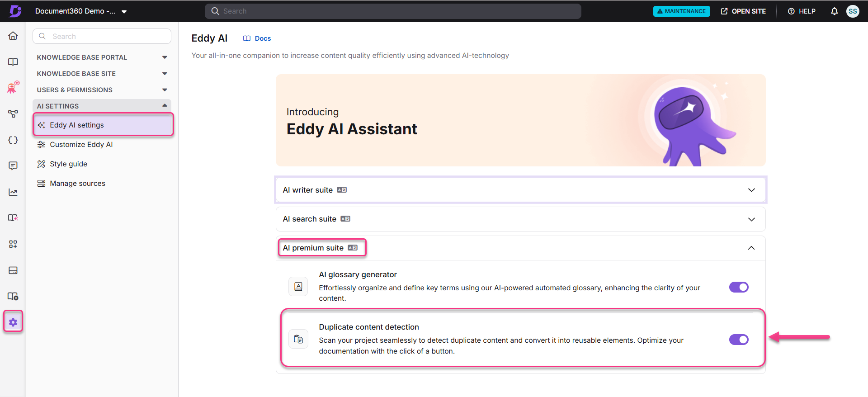Screen dimensions: 868x397
Task: Click the Eddy AI octopus sidebar icon
Action: click(13, 87)
